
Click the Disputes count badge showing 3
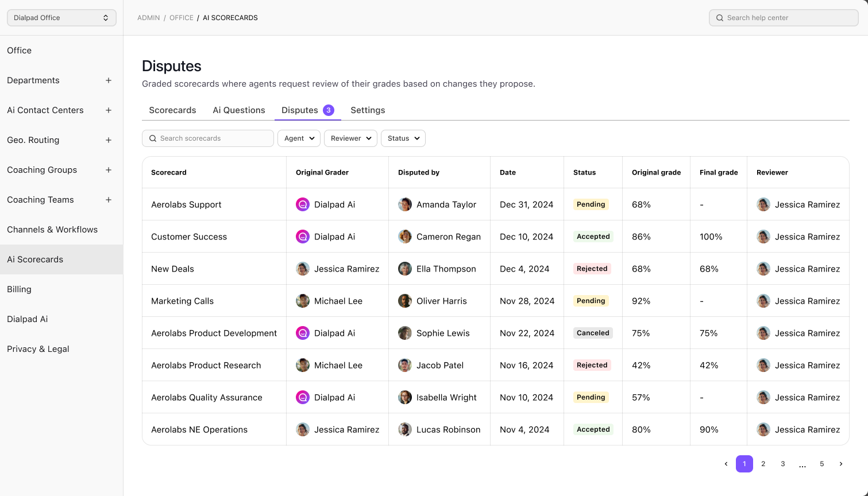tap(329, 110)
